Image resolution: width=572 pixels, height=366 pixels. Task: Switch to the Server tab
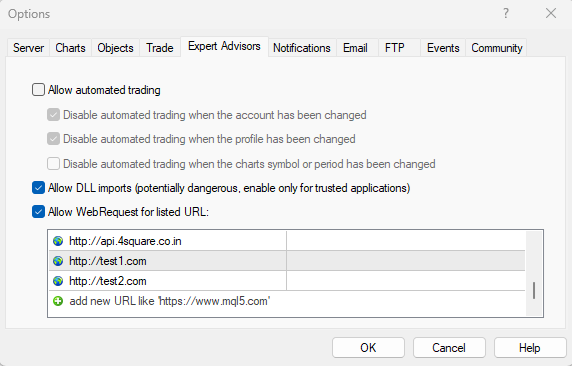tap(28, 48)
